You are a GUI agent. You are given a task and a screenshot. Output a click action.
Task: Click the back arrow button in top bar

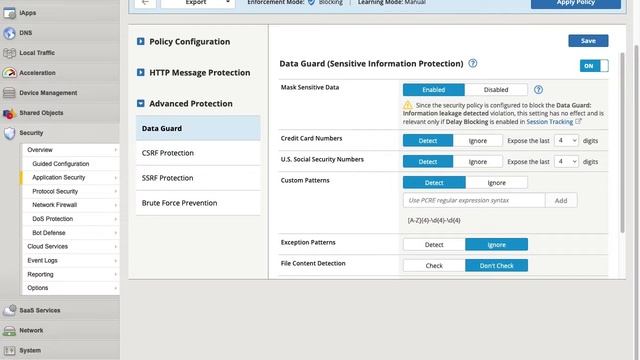click(145, 2)
